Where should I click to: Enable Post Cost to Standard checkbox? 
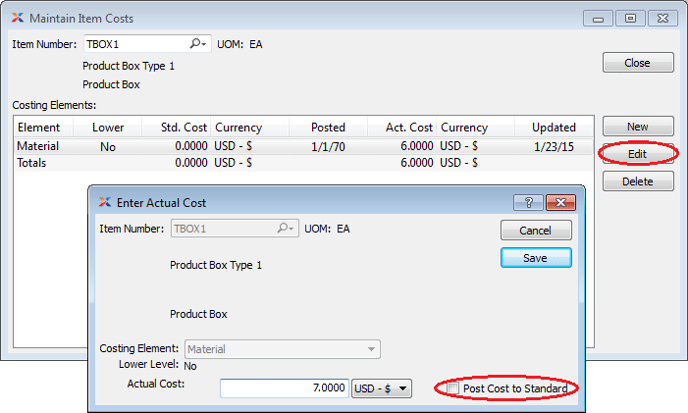453,388
